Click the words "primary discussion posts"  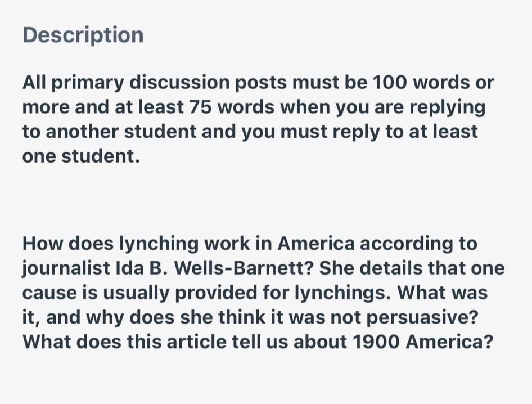click(x=169, y=83)
